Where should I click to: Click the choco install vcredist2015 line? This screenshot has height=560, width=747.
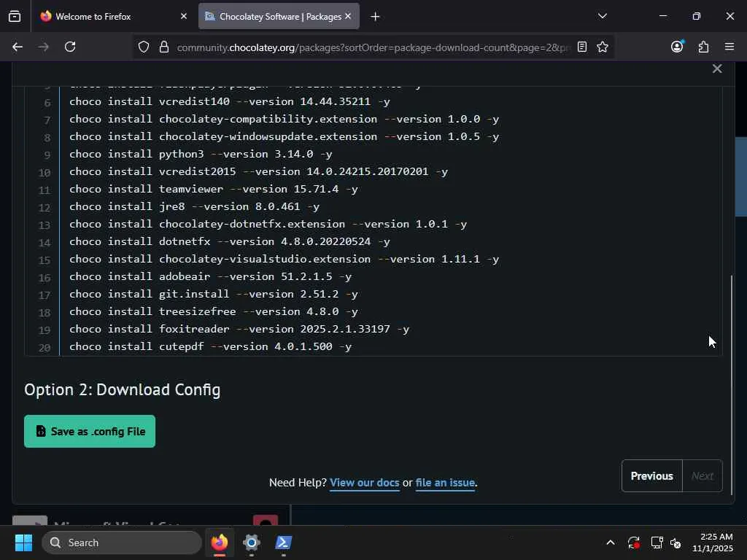[x=258, y=171]
